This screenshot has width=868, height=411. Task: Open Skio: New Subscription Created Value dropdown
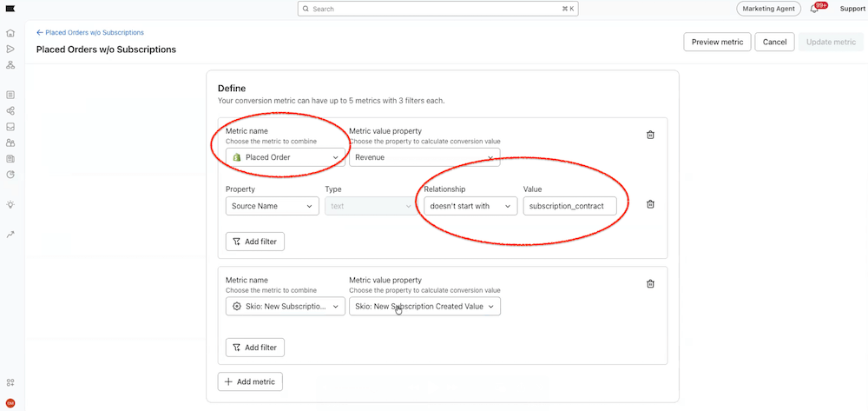(424, 307)
